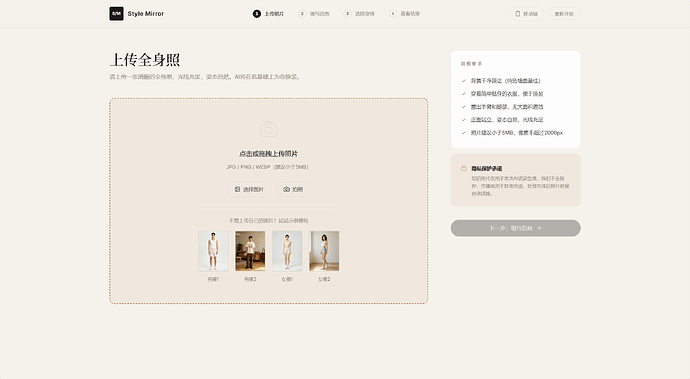
Task: Go to step 3 in the stepper
Action: 359,14
